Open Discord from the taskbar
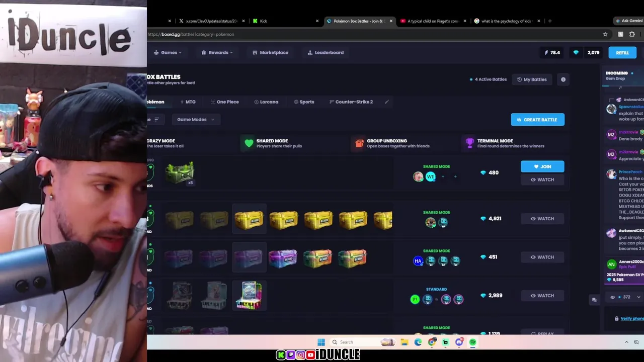Image resolution: width=644 pixels, height=362 pixels. pyautogui.click(x=459, y=342)
